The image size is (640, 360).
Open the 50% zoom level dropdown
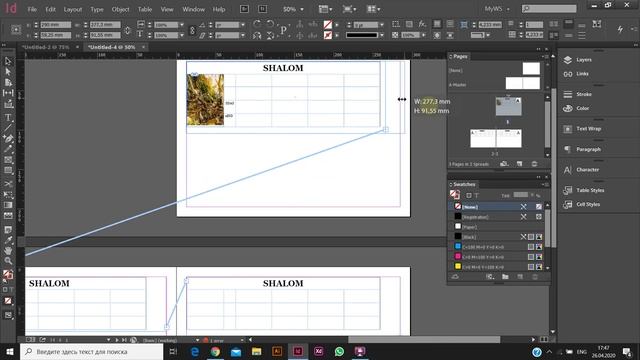coord(302,9)
